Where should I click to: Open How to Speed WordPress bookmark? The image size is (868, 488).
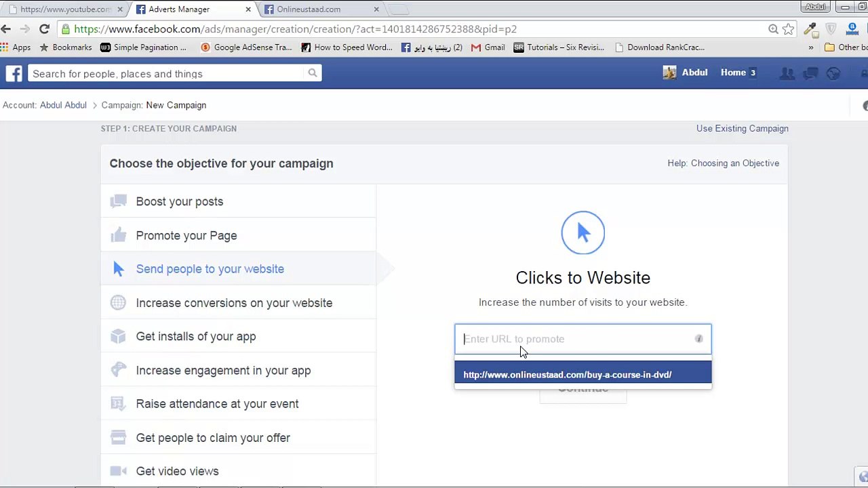click(347, 47)
